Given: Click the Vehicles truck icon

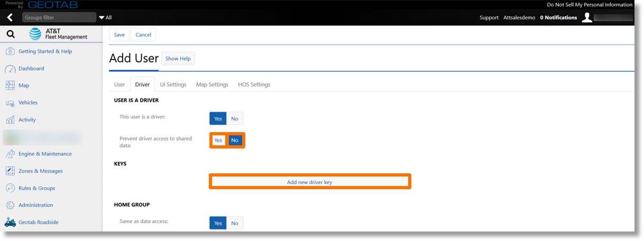Looking at the screenshot, I should click(x=10, y=103).
